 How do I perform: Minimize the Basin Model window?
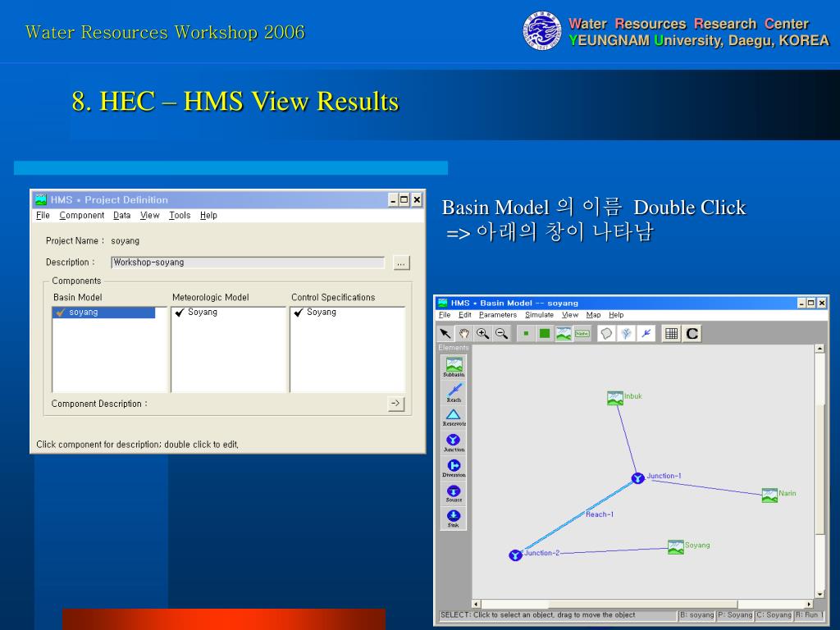click(801, 304)
